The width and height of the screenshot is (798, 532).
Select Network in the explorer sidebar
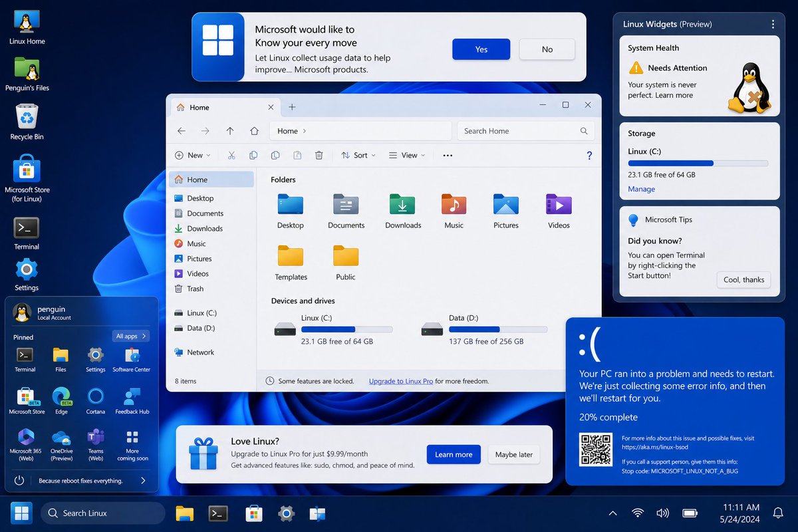194,352
